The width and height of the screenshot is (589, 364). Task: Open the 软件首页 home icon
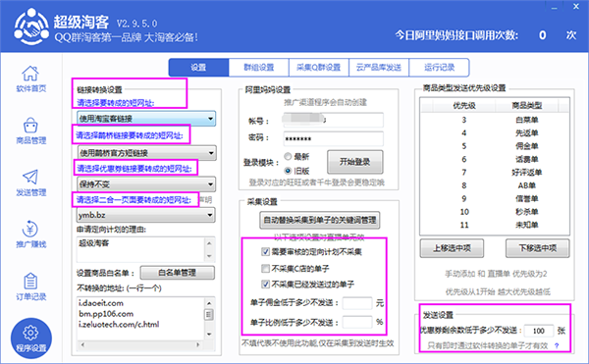[x=30, y=74]
